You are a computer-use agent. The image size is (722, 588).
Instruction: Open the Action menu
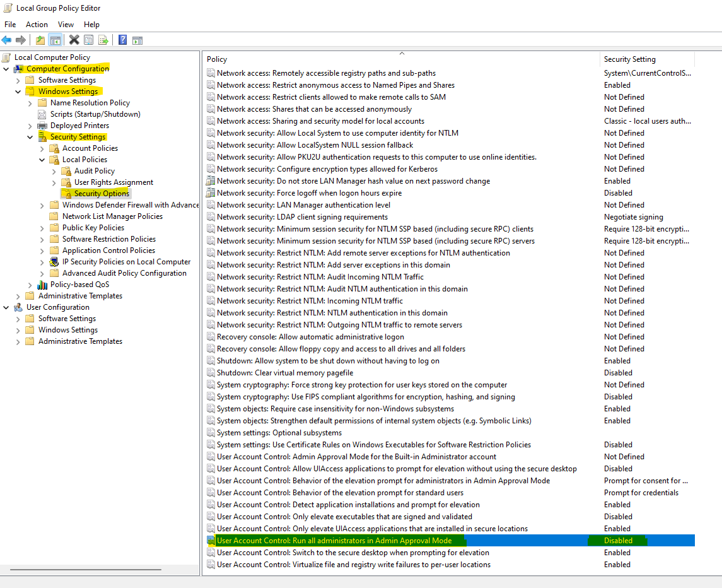37,24
